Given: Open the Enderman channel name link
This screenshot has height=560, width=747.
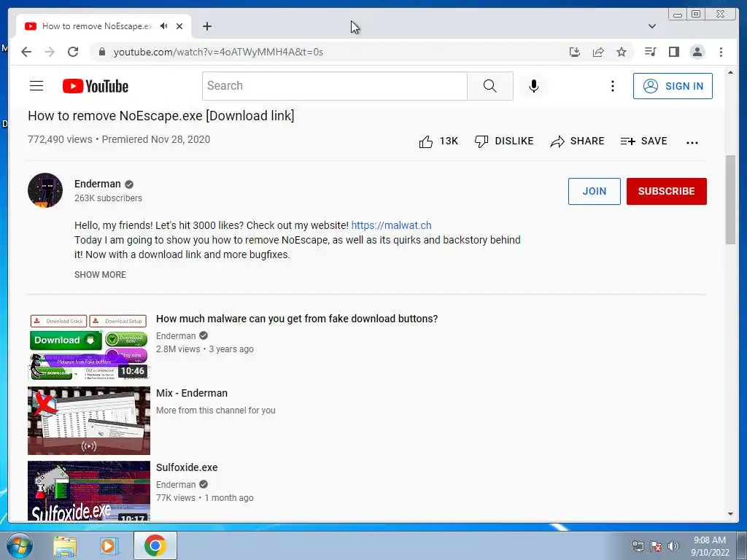Looking at the screenshot, I should point(97,184).
